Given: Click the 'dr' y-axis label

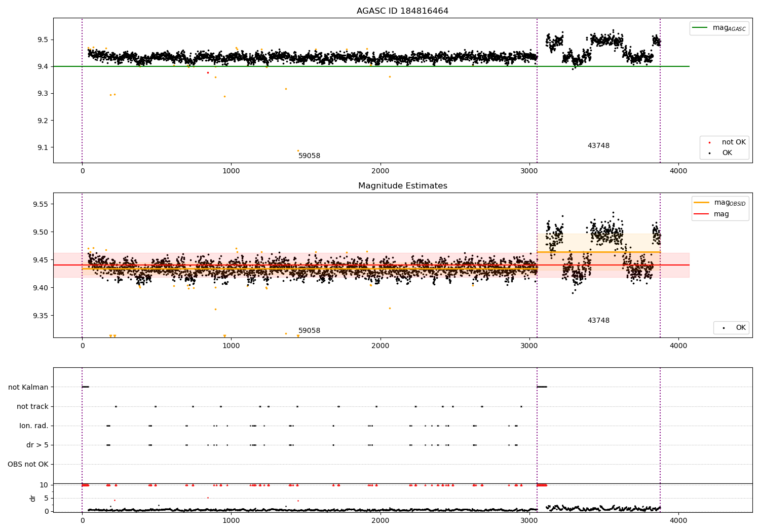Looking at the screenshot, I should click(33, 498).
